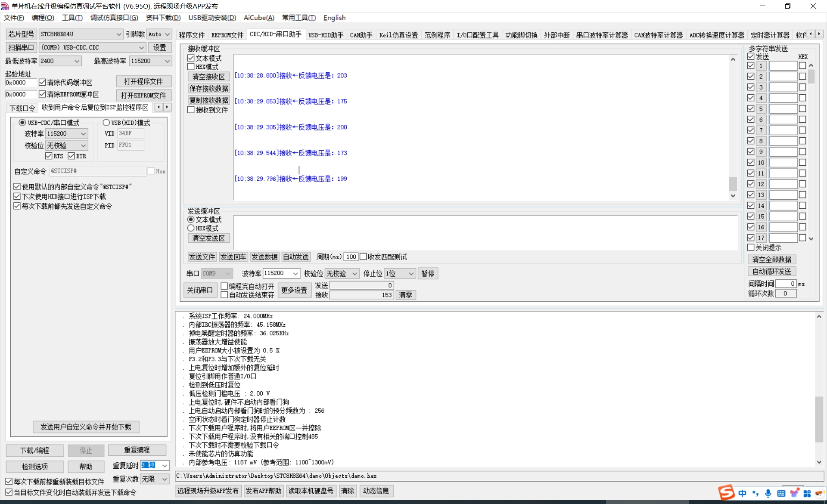Toggle the Sogou 中 Chinese/English mode icon
The width and height of the screenshot is (827, 504).
(742, 493)
